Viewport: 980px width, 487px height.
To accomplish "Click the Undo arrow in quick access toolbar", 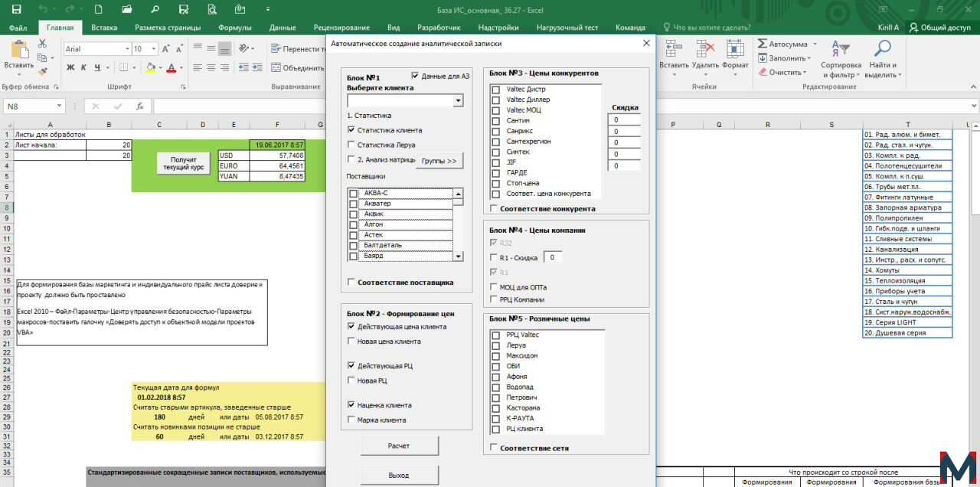I will (43, 10).
